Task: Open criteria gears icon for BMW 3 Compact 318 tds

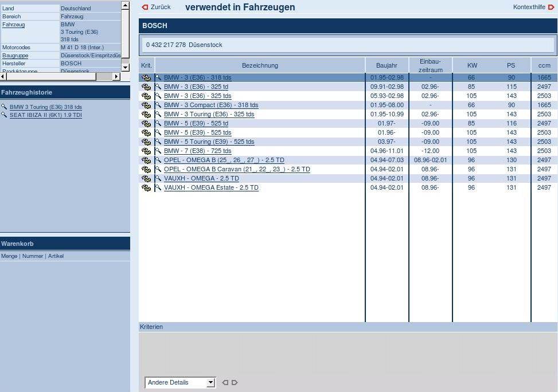Action: (146, 105)
